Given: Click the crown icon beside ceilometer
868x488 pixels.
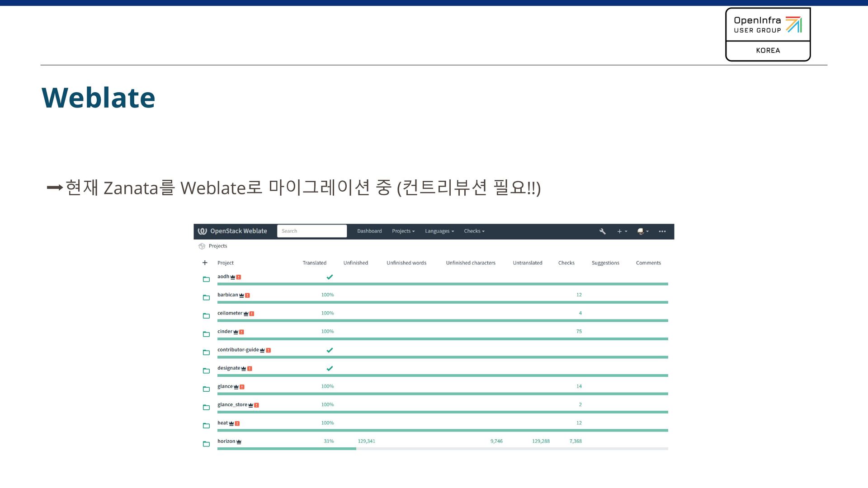Looking at the screenshot, I should coord(246,314).
